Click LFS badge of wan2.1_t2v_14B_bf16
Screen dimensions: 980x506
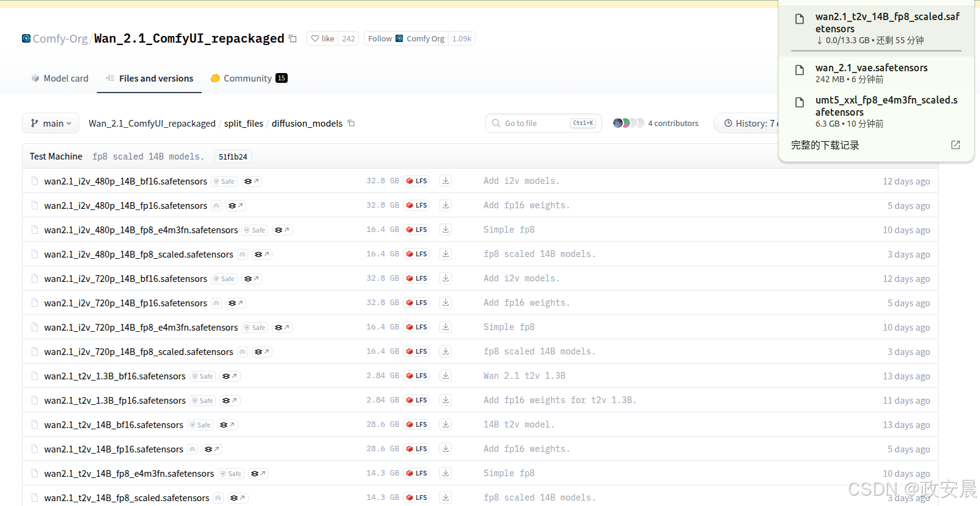(x=417, y=424)
